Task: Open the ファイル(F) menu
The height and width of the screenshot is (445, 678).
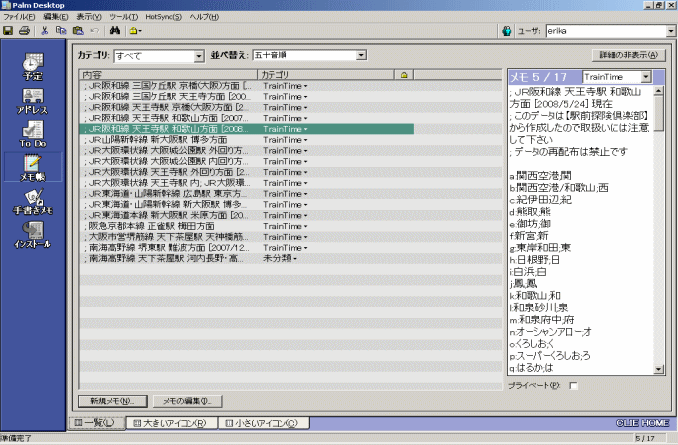Action: (x=19, y=17)
